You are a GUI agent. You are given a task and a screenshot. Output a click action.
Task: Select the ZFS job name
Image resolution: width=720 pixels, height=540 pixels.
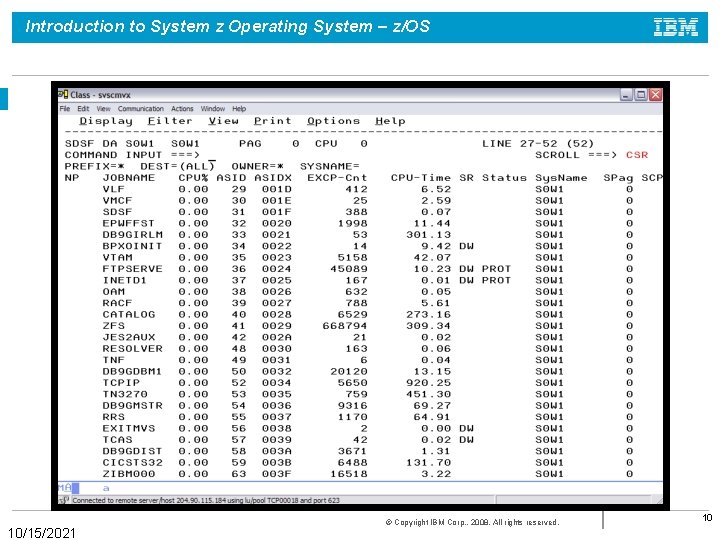tap(113, 326)
